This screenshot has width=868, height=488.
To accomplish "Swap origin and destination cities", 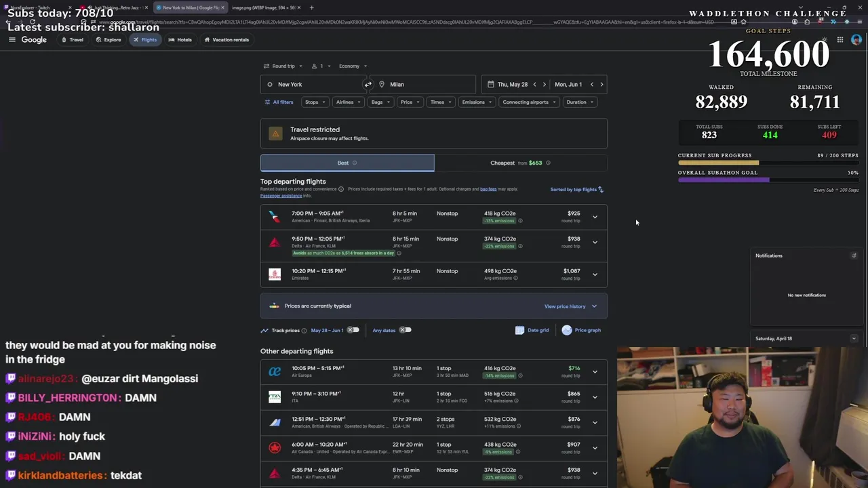I will click(x=368, y=85).
